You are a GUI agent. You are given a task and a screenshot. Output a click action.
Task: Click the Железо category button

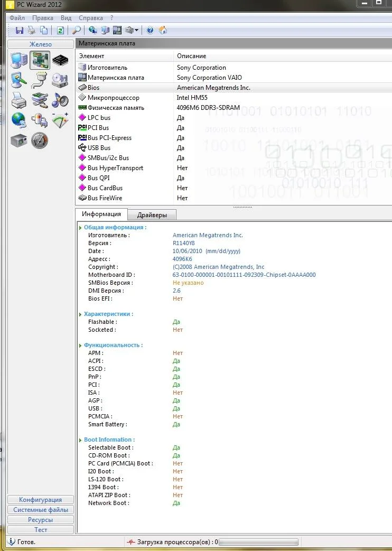click(41, 44)
